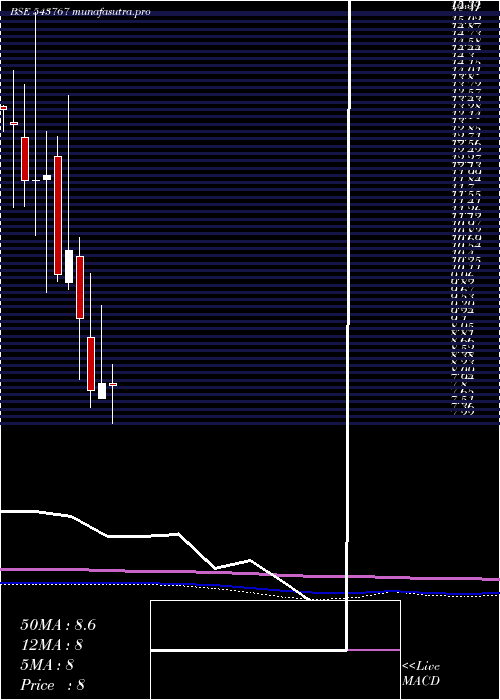Select the Price : 8 label

coord(53,685)
